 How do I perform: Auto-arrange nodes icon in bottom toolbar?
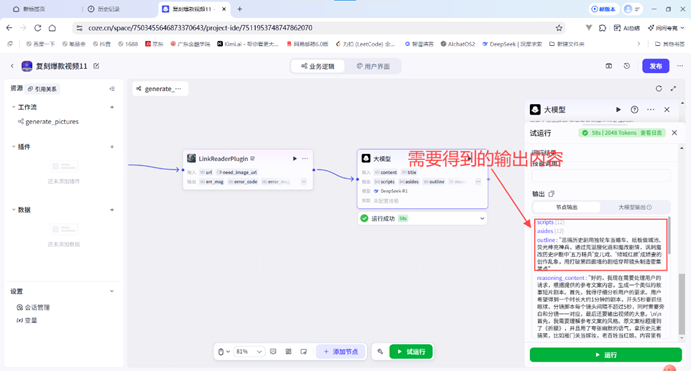click(288, 352)
